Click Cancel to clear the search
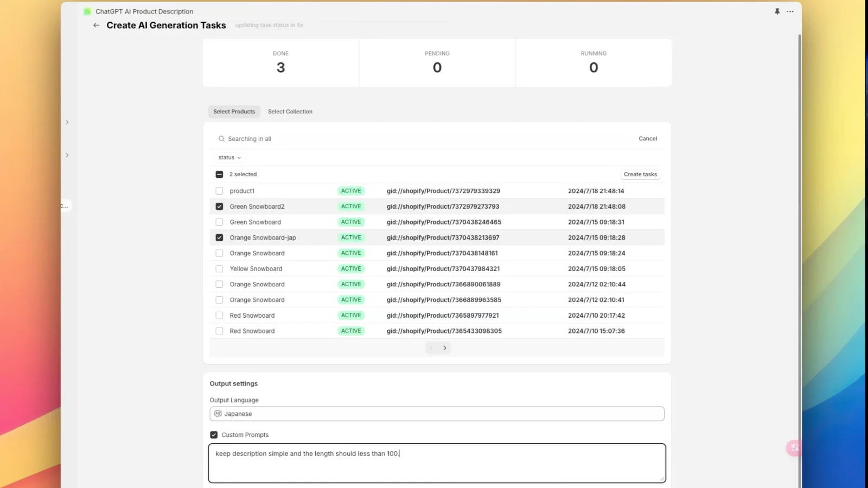Viewport: 868px width, 488px height. pos(648,138)
